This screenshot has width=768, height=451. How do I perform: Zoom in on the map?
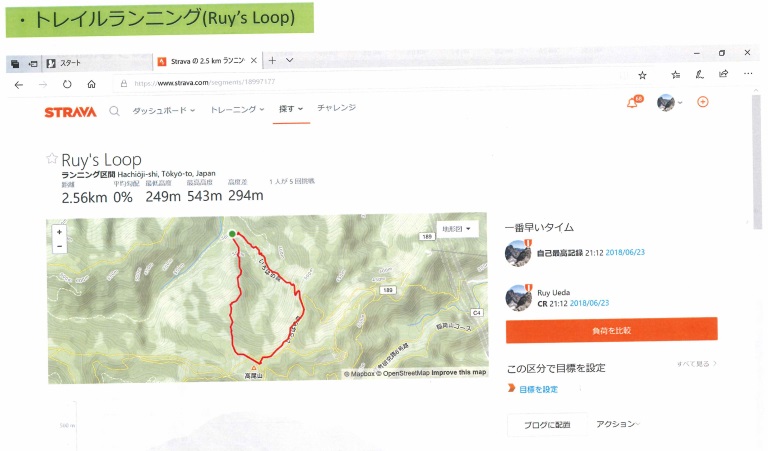[x=60, y=231]
